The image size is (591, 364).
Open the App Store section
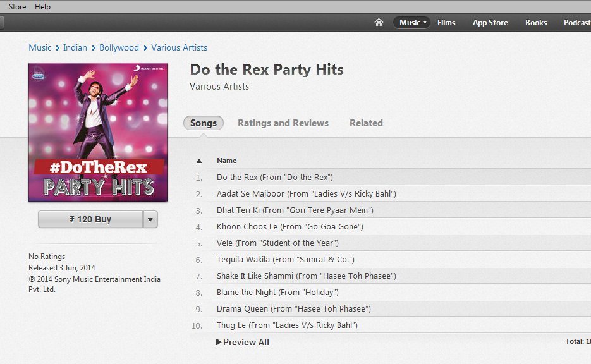click(490, 23)
